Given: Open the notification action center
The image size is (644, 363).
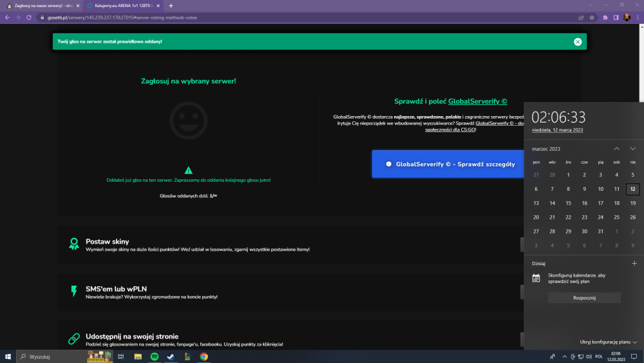Looking at the screenshot, I should pyautogui.click(x=634, y=357).
